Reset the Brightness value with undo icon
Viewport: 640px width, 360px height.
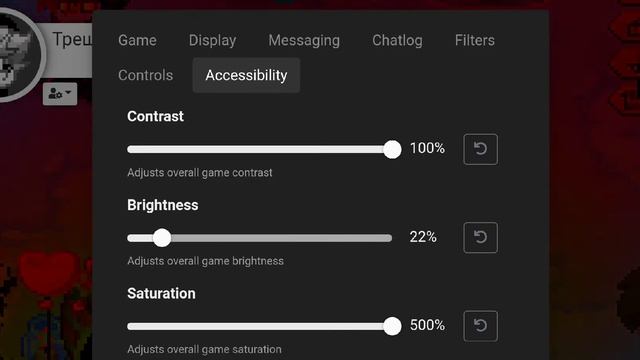click(480, 238)
